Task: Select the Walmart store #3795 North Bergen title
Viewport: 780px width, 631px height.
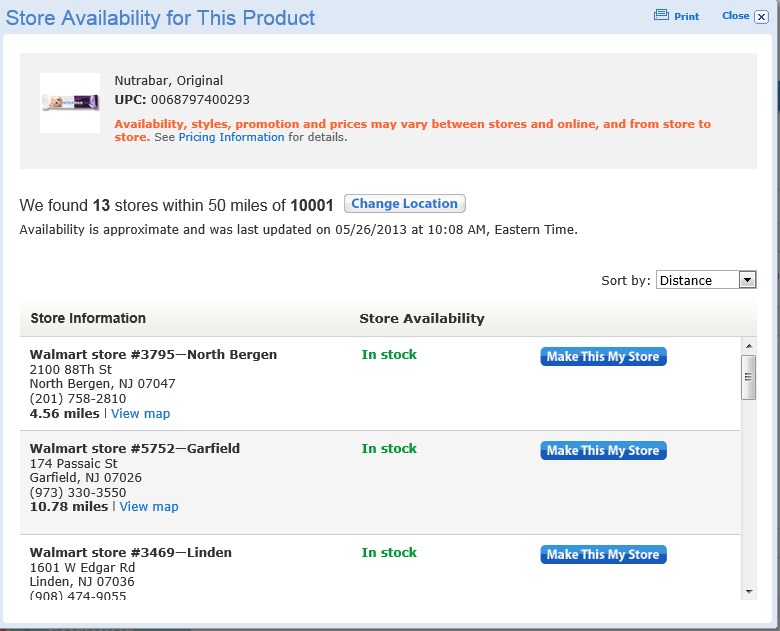Action: coord(153,355)
